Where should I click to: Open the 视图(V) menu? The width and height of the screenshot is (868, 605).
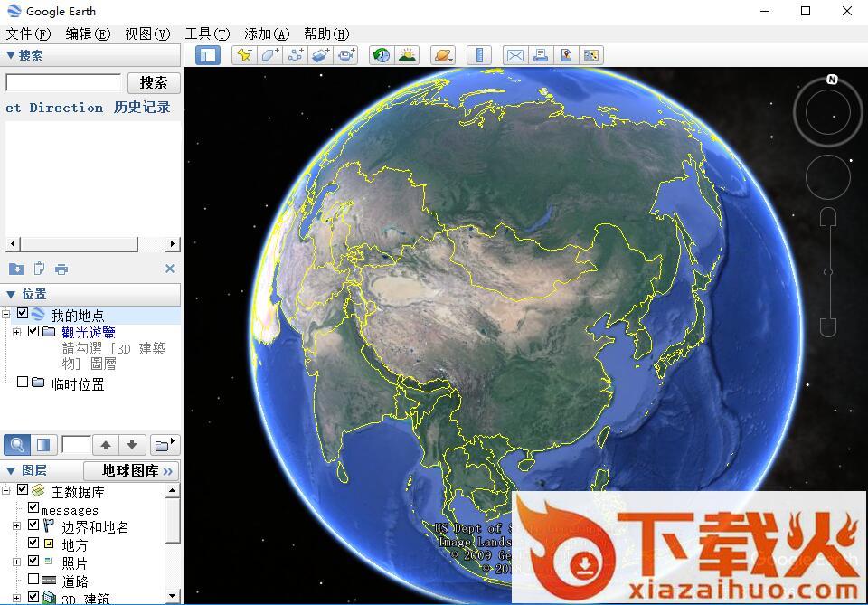147,33
